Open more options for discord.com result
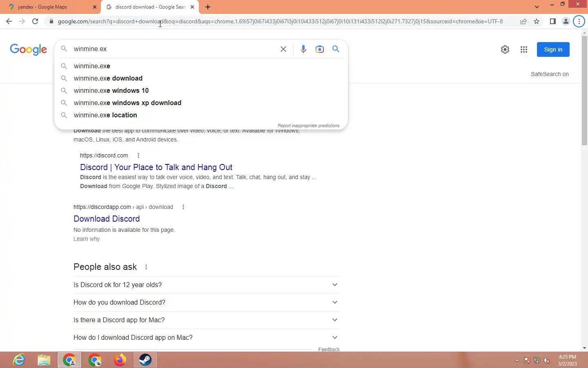This screenshot has width=588, height=368. pos(138,155)
